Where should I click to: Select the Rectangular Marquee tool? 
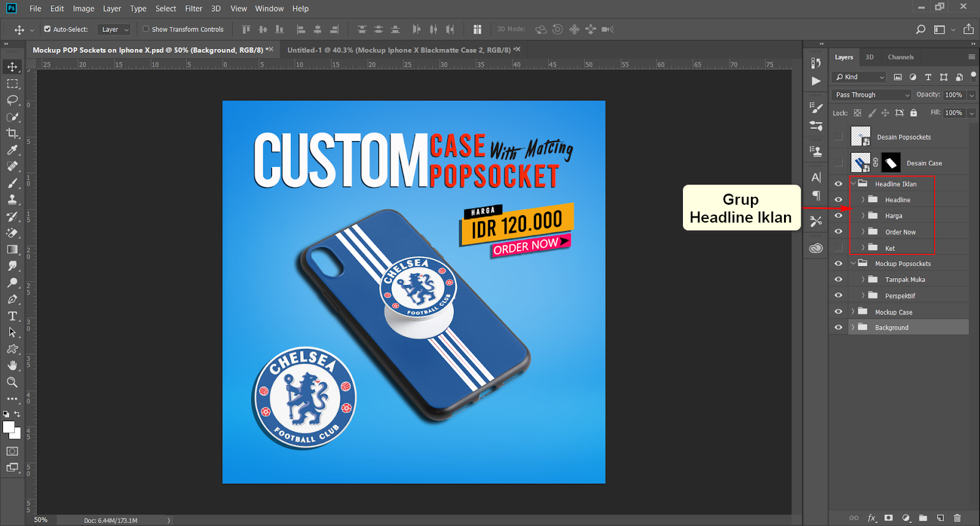(x=12, y=83)
